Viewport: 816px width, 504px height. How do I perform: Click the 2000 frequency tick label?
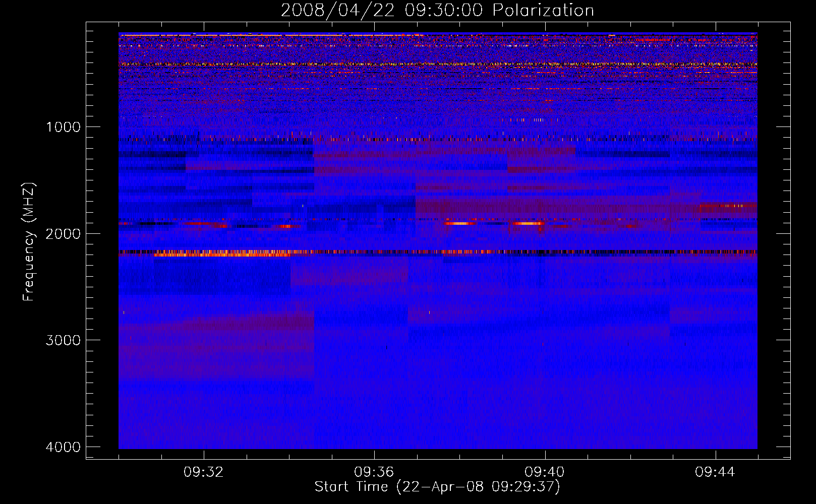coord(63,233)
